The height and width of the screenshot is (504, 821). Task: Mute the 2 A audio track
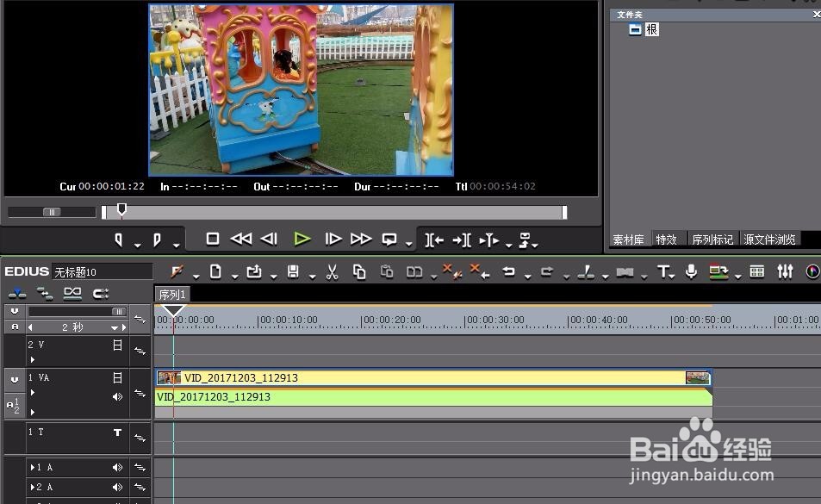pos(118,488)
